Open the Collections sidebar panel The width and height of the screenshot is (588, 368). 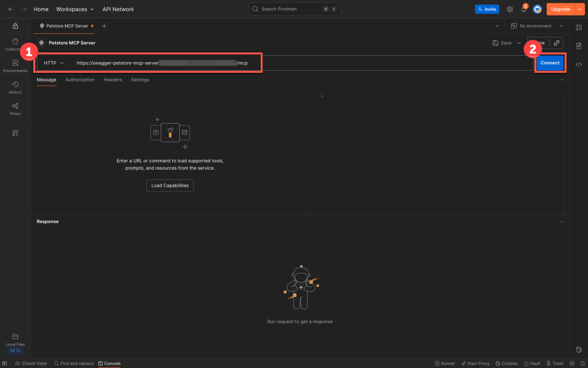[15, 44]
